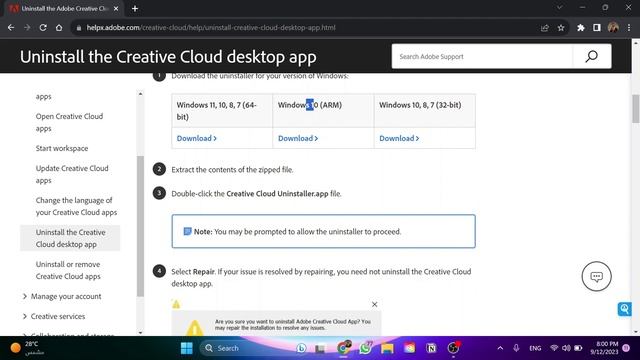This screenshot has width=640, height=360.
Task: Share this page from the address bar
Action: pos(545,28)
